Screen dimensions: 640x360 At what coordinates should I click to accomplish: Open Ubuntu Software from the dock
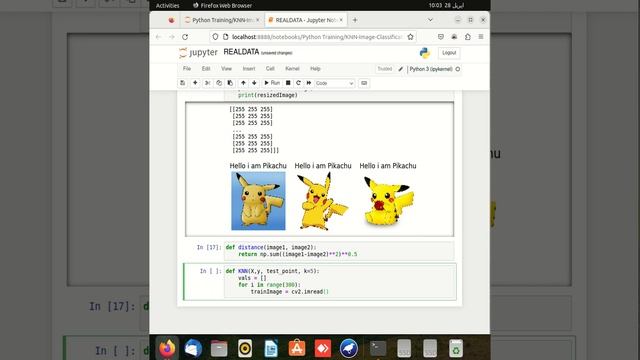[297, 349]
